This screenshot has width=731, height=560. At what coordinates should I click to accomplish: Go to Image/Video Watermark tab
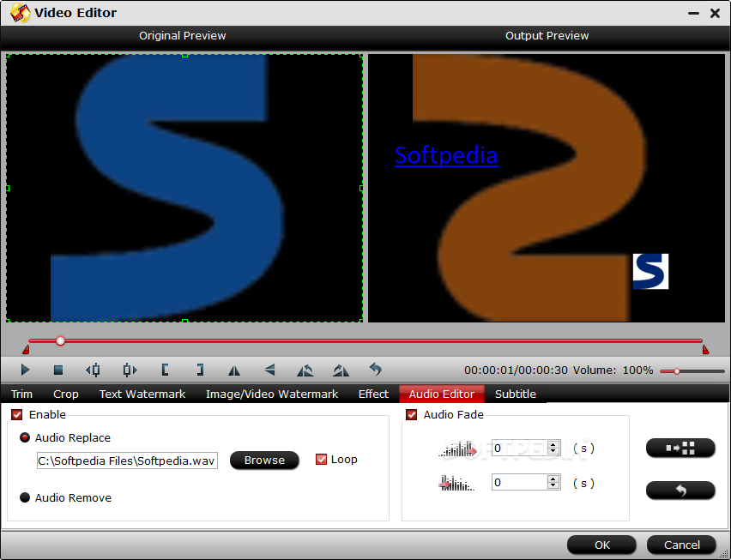pos(272,394)
